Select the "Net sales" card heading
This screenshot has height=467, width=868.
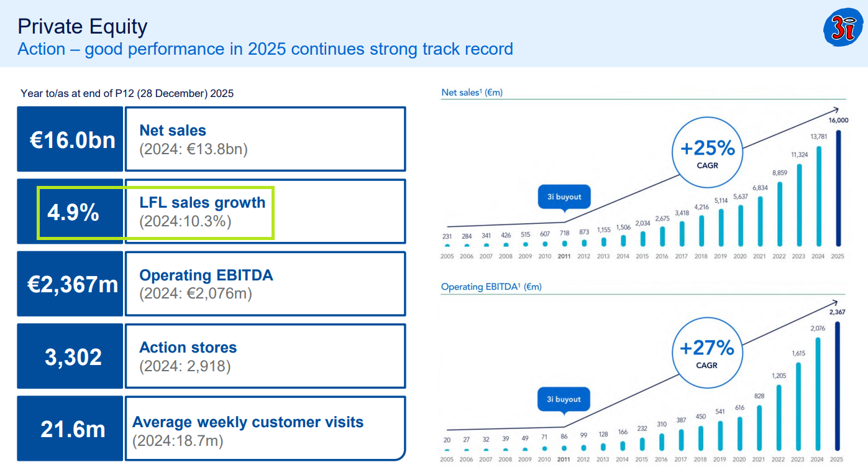pos(173,130)
